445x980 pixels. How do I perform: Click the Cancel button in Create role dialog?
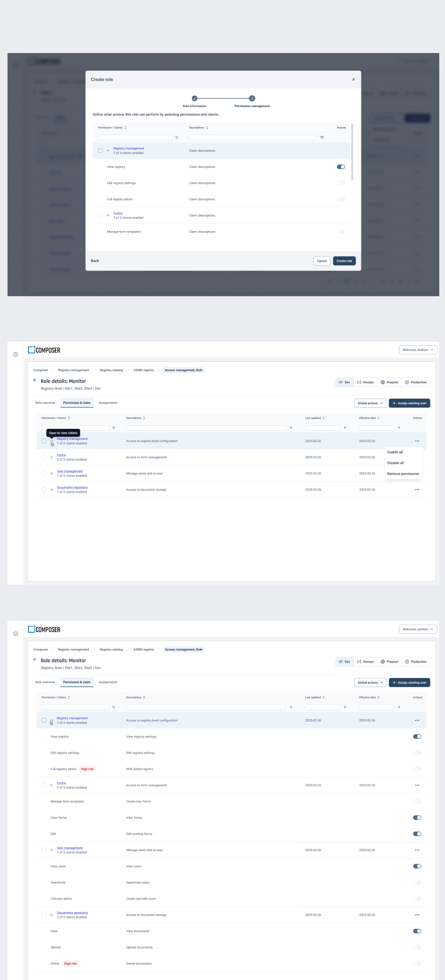pyautogui.click(x=322, y=261)
